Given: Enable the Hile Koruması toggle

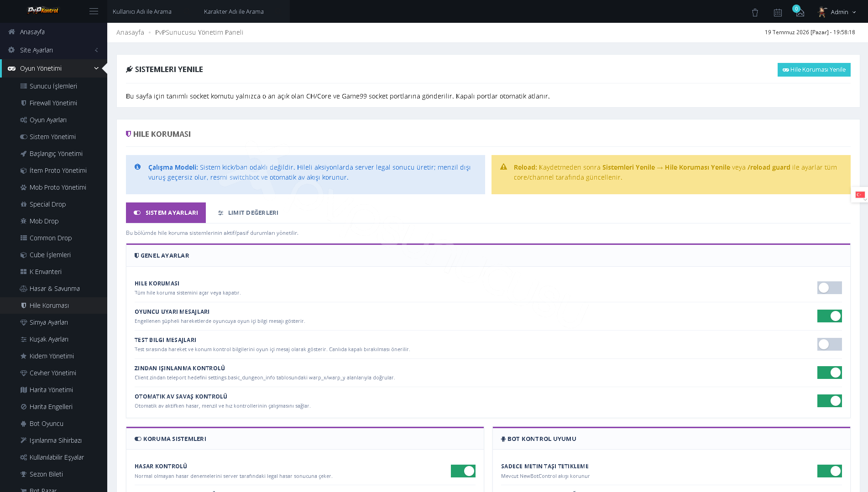Looking at the screenshot, I should point(829,288).
